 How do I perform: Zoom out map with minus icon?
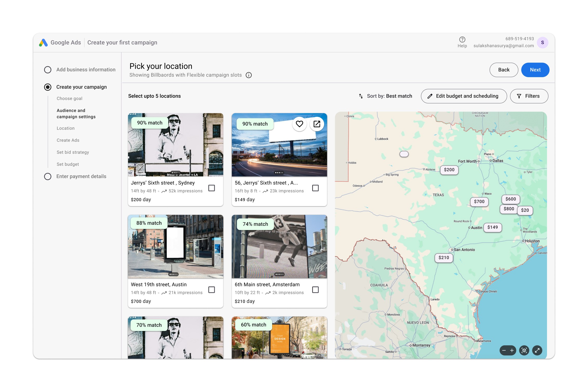(504, 350)
